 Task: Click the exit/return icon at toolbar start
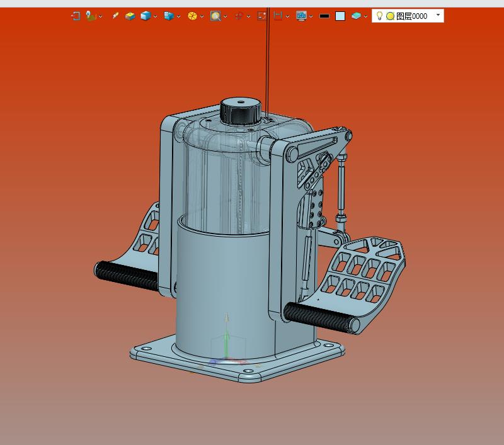[76, 16]
